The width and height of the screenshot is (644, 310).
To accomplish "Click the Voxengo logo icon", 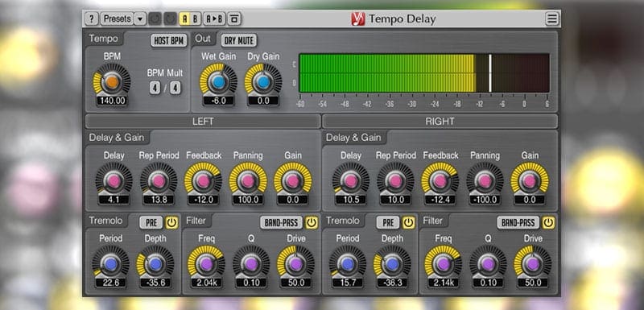I will (x=357, y=19).
